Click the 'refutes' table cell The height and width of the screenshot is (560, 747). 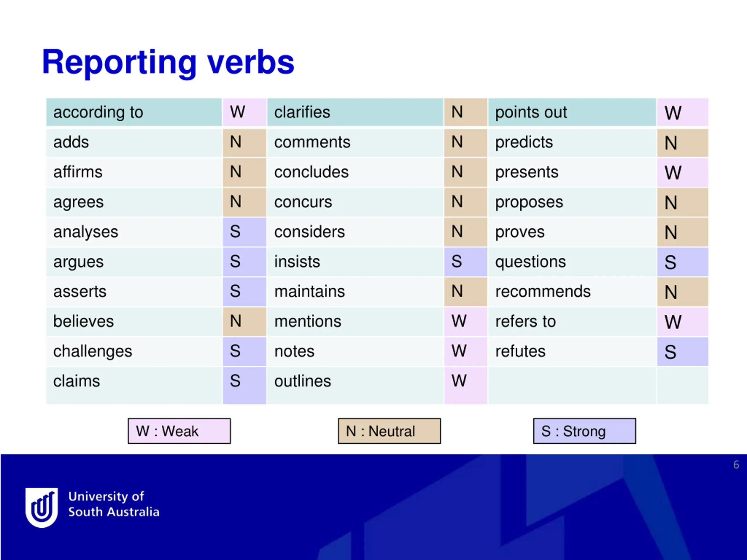click(520, 351)
